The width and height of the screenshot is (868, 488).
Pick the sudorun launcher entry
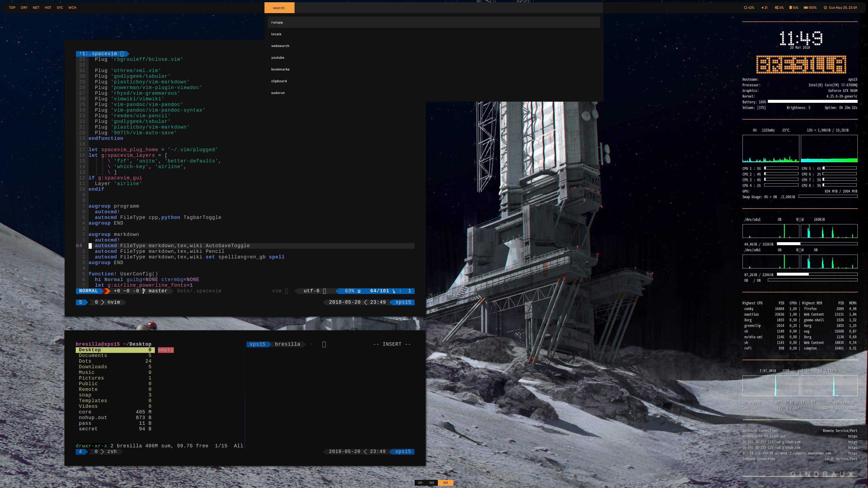(x=278, y=93)
